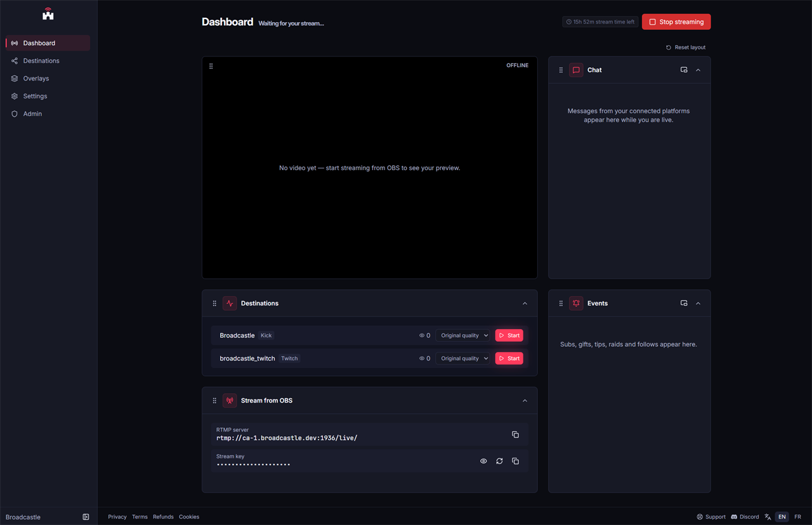Viewport: 812px width, 525px height.
Task: Switch language to FR
Action: tap(798, 517)
